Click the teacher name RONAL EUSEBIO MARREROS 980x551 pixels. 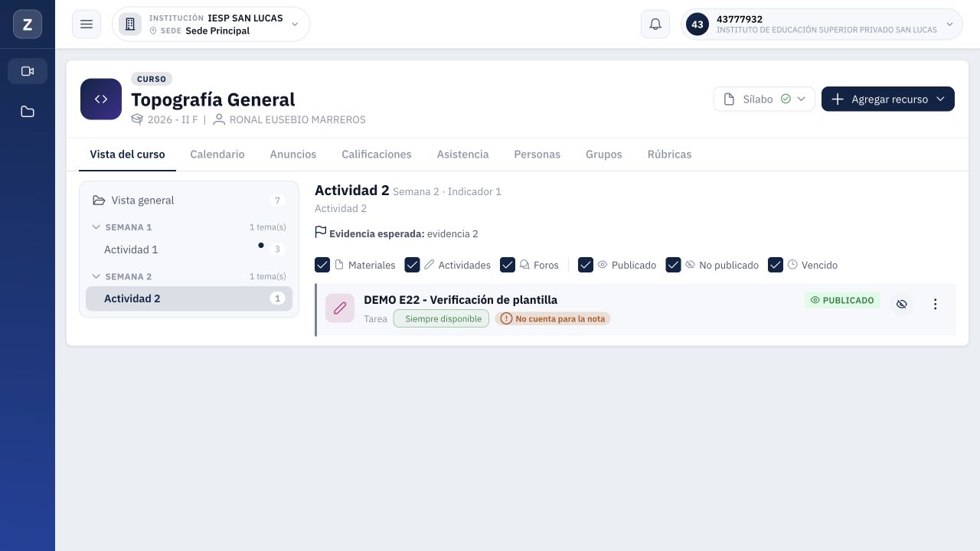298,119
